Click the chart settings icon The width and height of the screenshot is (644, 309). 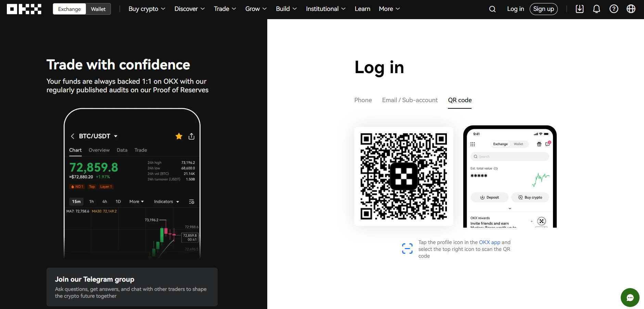tap(192, 202)
